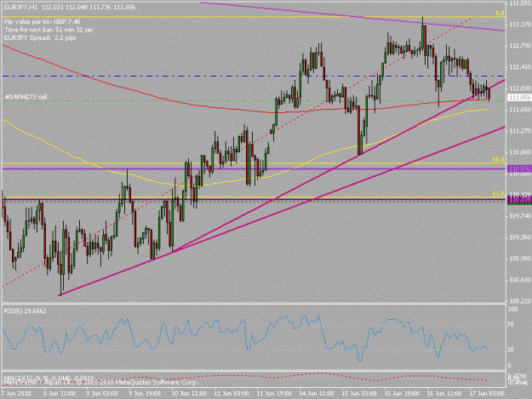Click the '10 Jun 11:00' time axis label
Viewport: 532px width, 399px height.
(x=189, y=394)
